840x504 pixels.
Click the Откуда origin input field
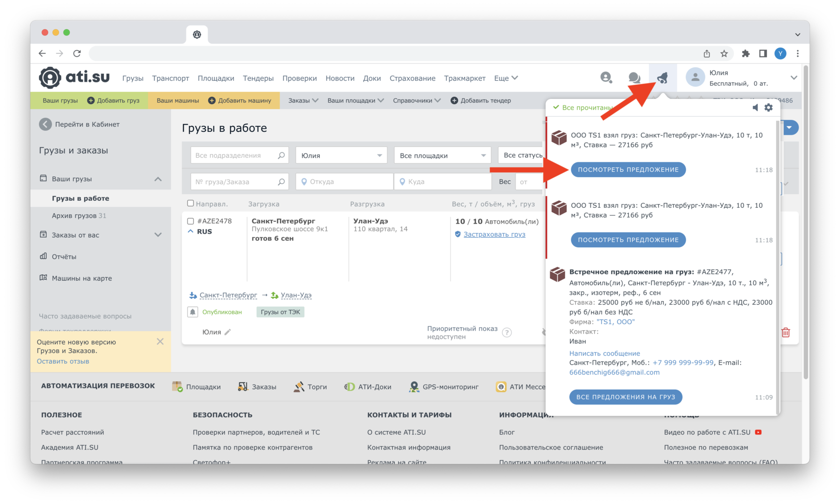(x=344, y=182)
